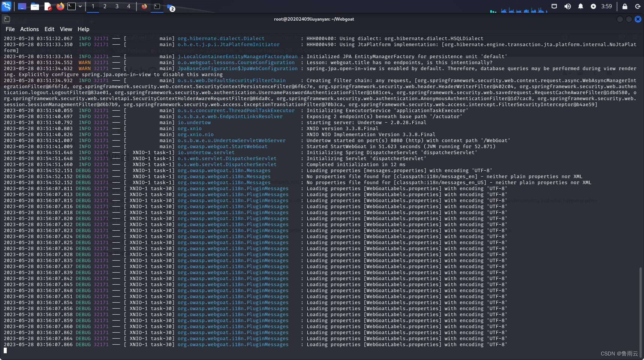Screen dimensions: 644x360
Task: Click the terminal window icon in titlebar
Action: (x=7, y=19)
